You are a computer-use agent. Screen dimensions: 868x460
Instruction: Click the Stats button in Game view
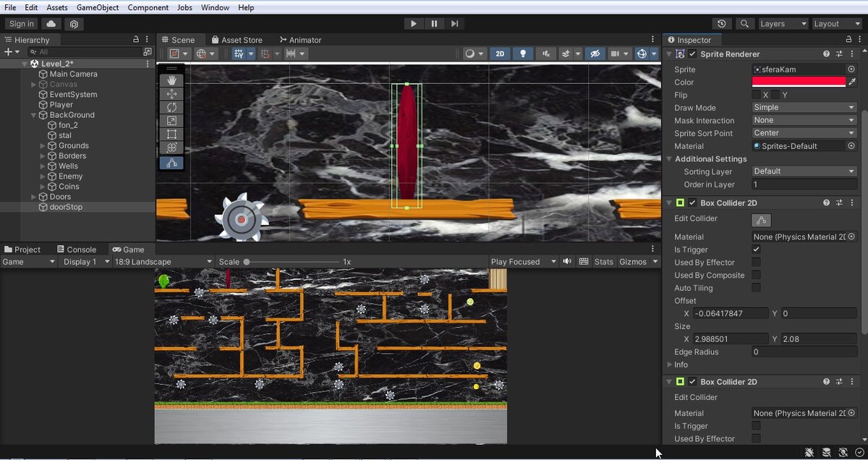coord(603,262)
